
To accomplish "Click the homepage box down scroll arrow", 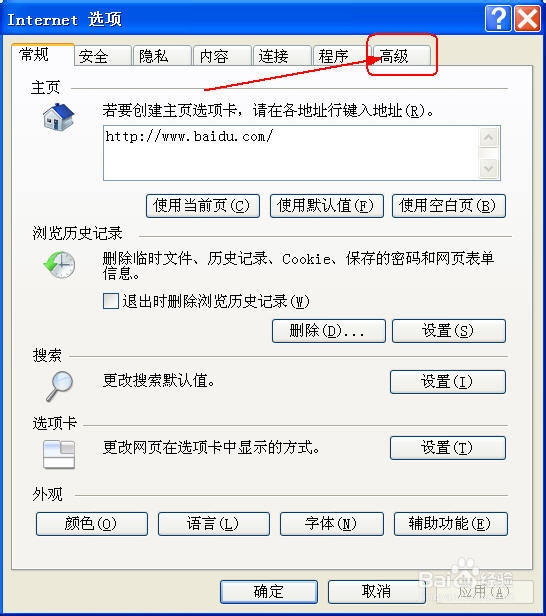I will coord(489,169).
